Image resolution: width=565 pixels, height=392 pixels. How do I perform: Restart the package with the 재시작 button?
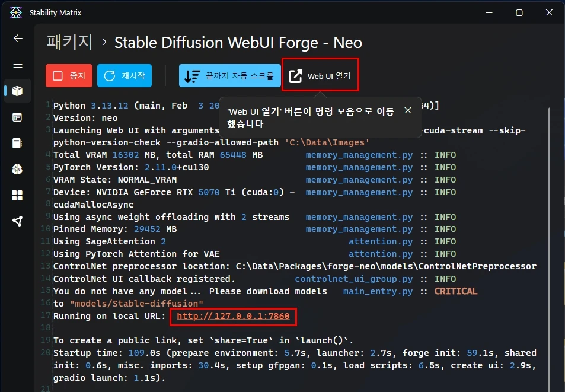click(x=125, y=76)
